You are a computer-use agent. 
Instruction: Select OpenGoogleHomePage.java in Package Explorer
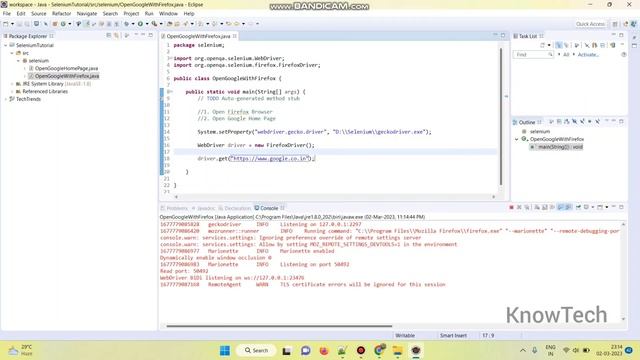[66, 68]
